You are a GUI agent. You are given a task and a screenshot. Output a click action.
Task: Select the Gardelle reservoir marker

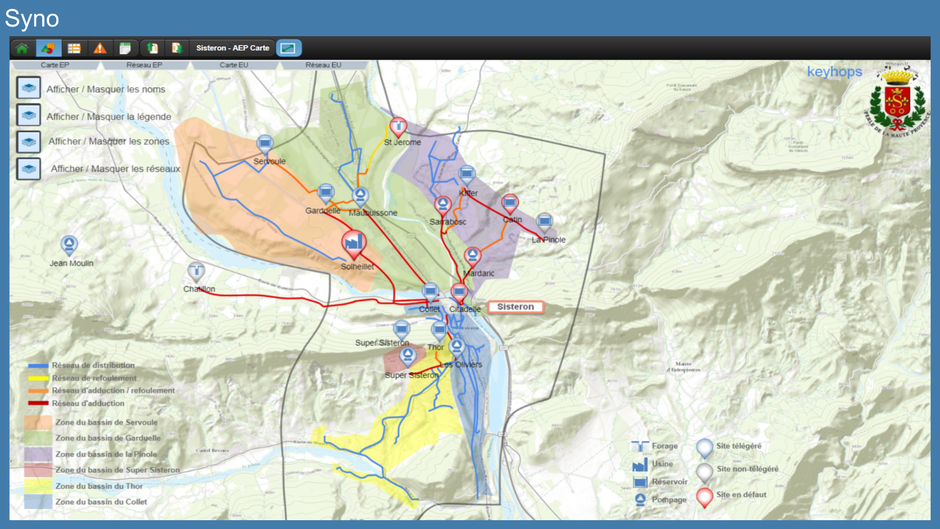pyautogui.click(x=326, y=193)
